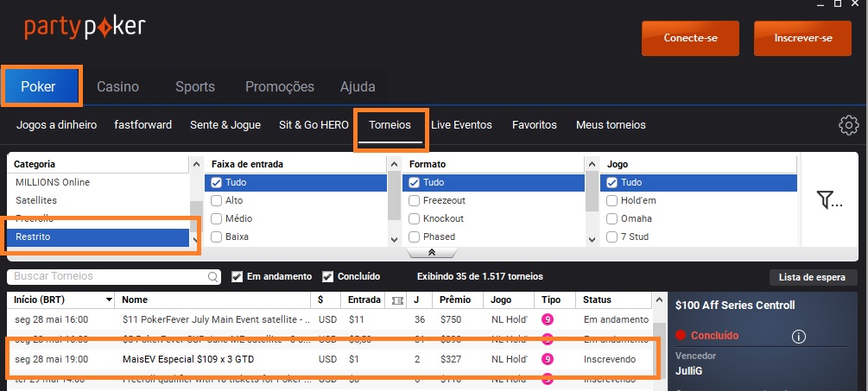Open the Favoritos section
868x391 pixels.
coord(535,125)
